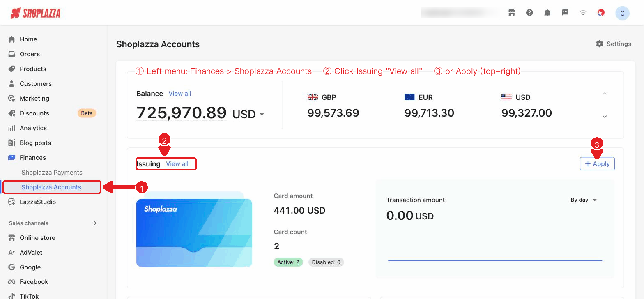Open the storefront icon in top bar

click(512, 13)
